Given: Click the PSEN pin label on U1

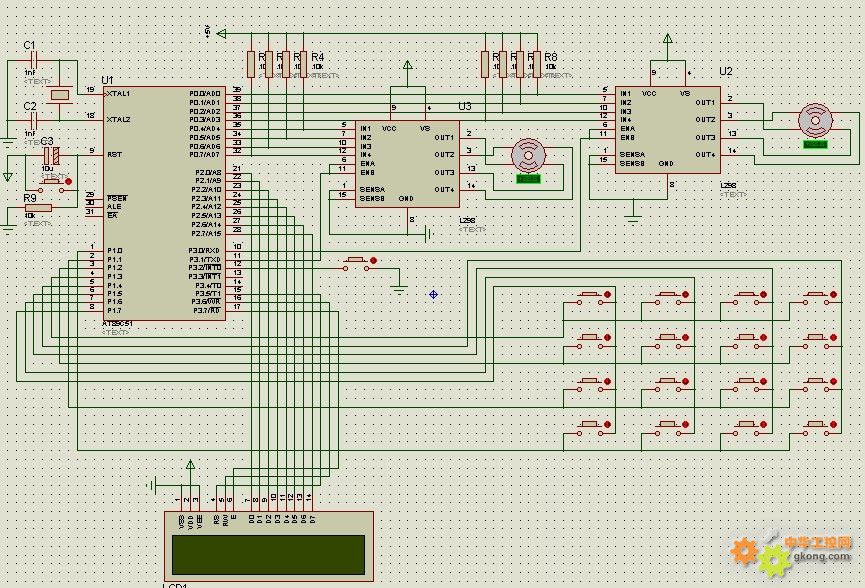Looking at the screenshot, I should [117, 198].
